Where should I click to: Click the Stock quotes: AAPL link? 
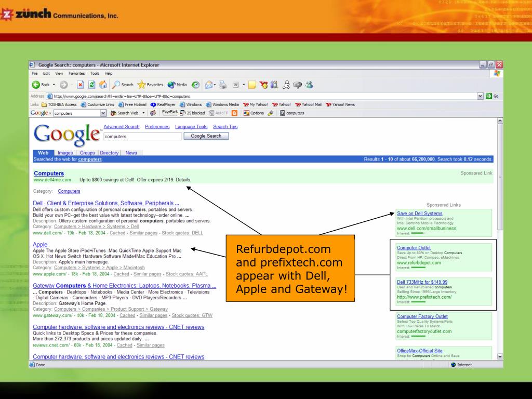coord(187,274)
